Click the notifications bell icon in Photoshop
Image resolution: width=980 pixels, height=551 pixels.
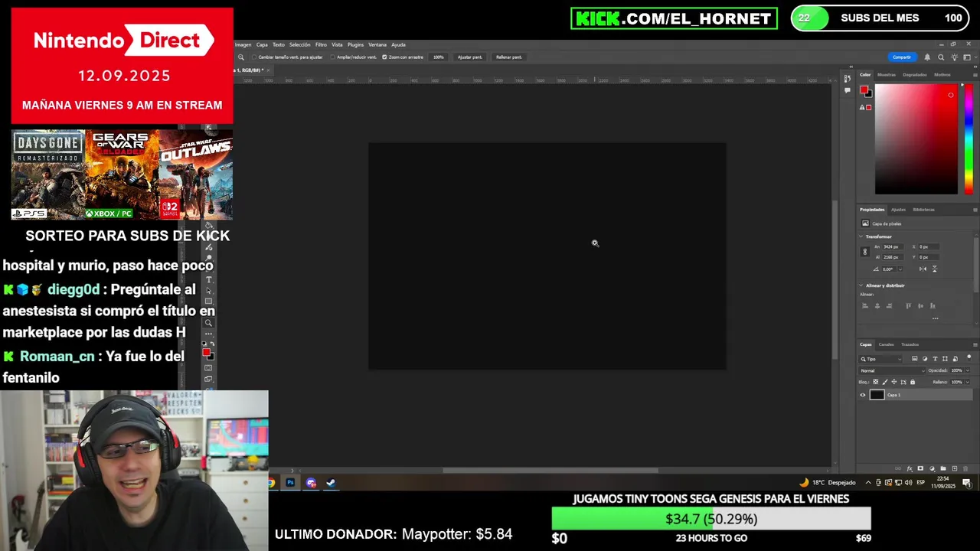coord(927,57)
